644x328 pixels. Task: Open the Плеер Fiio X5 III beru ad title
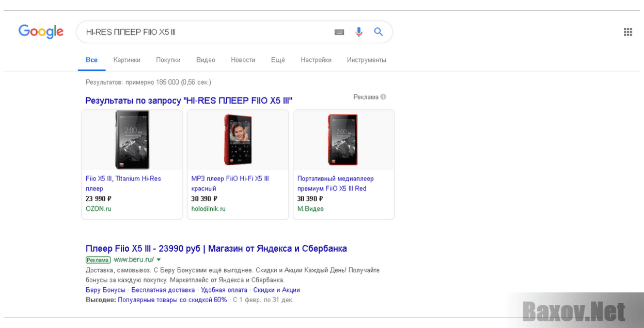(x=216, y=249)
